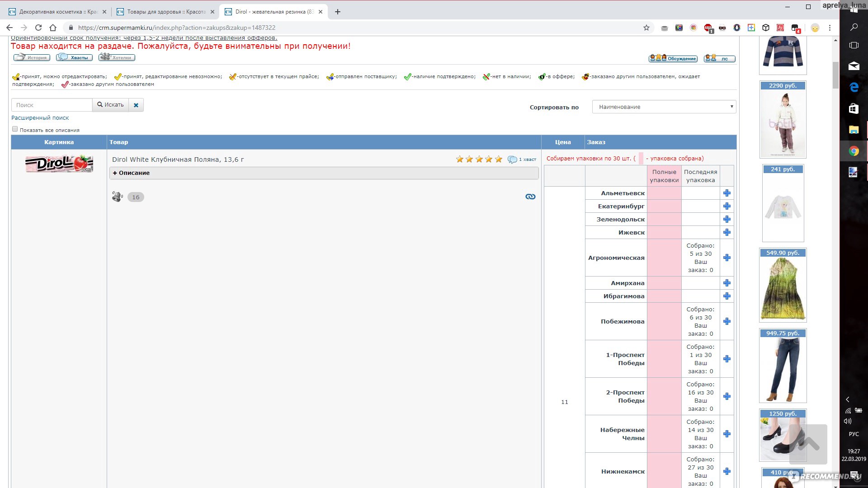Add Dirol order for Альметьевск with plus icon

point(726,193)
